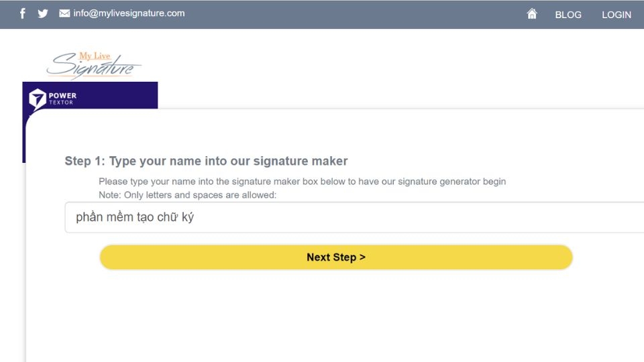Image resolution: width=644 pixels, height=362 pixels.
Task: Click the info@mylivesignature.com email link
Action: pos(129,13)
